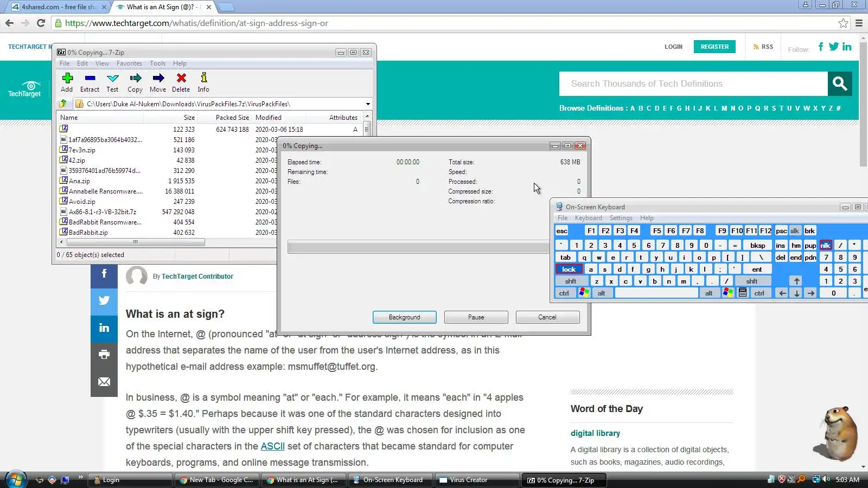Viewport: 868px width, 488px height.
Task: Click the up arrow key on On-Screen Keyboard
Action: tap(796, 281)
